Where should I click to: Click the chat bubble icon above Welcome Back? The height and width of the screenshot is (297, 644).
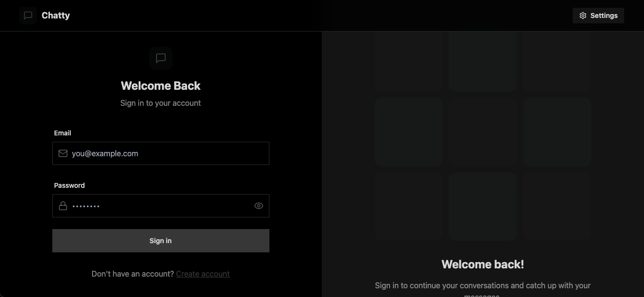(x=160, y=58)
